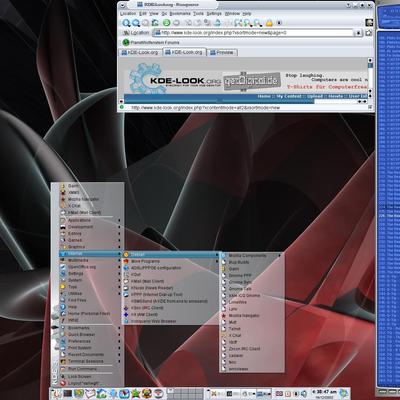This screenshot has height=400, width=400.
Task: Expand the Development submenu
Action: [90, 227]
